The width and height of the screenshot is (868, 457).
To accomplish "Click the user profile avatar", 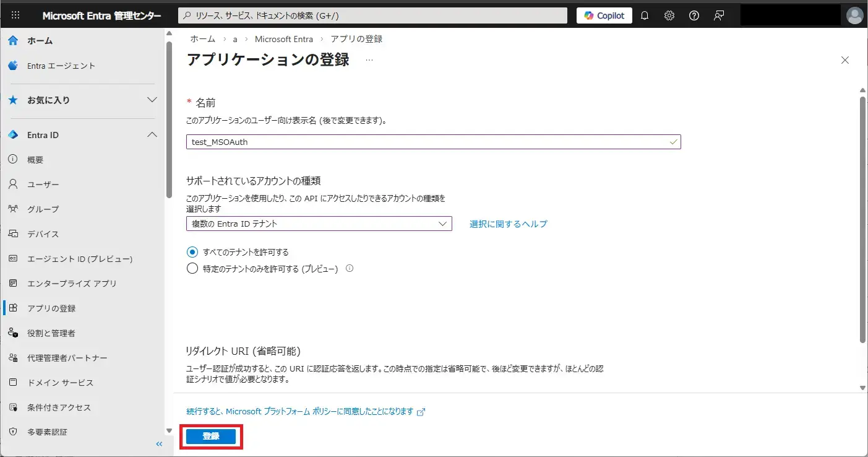I will [x=854, y=15].
